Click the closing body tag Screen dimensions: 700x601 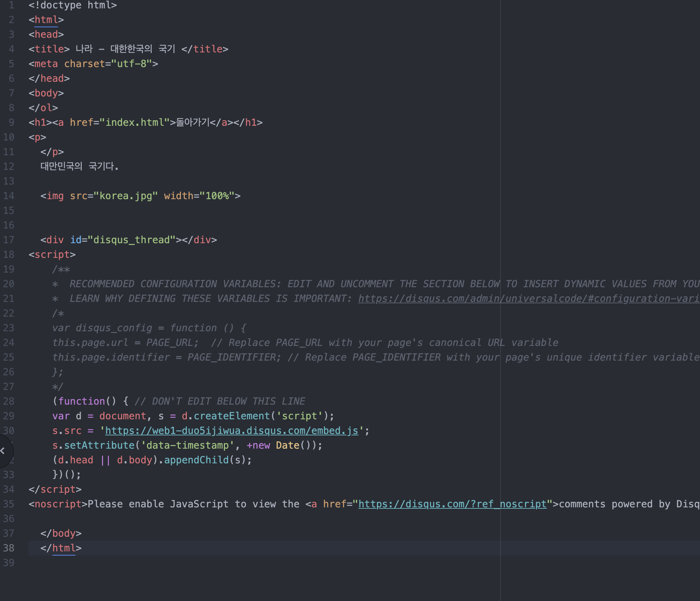[x=61, y=533]
